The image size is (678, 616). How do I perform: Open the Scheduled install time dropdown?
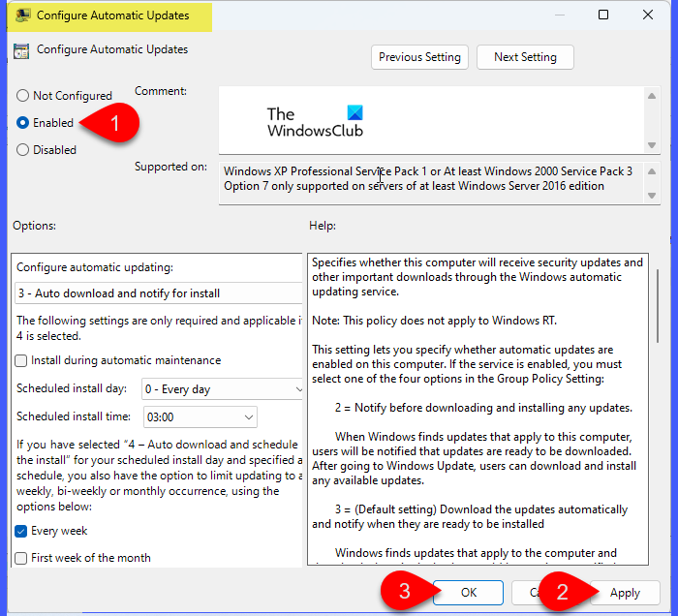(199, 417)
